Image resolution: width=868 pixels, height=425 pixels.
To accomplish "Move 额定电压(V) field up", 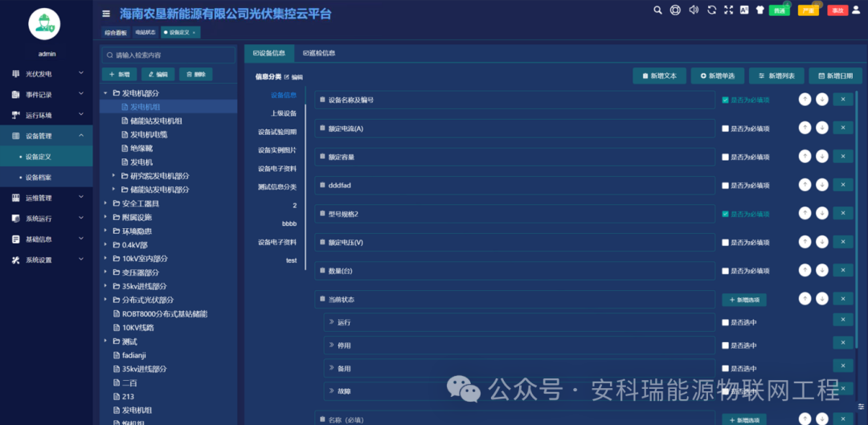I will click(805, 242).
